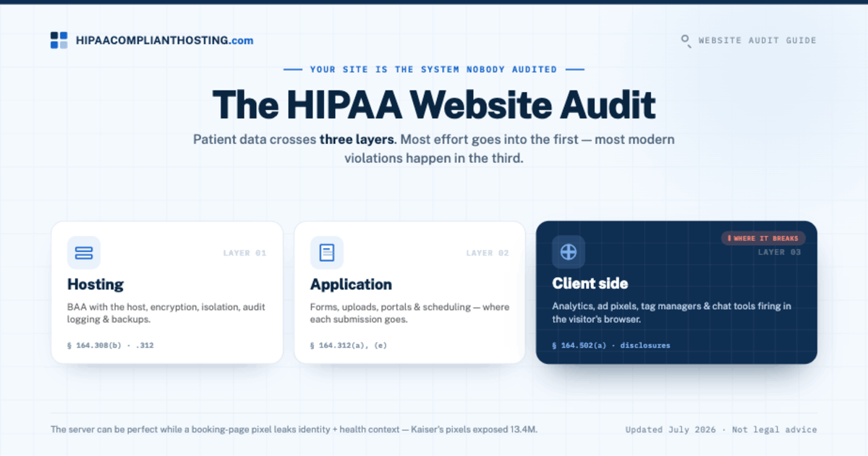Viewport: 868px width, 456px height.
Task: Open the Client side card heading
Action: (x=590, y=283)
